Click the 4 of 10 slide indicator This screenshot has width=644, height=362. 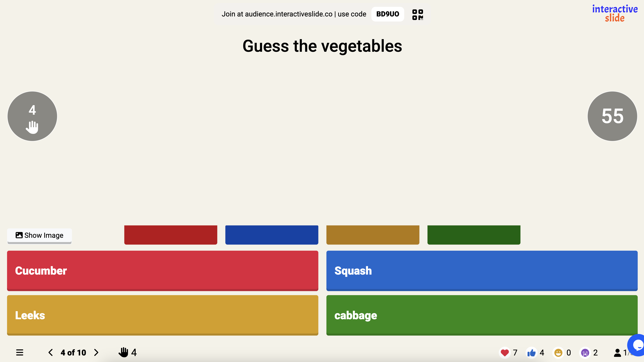click(x=73, y=352)
